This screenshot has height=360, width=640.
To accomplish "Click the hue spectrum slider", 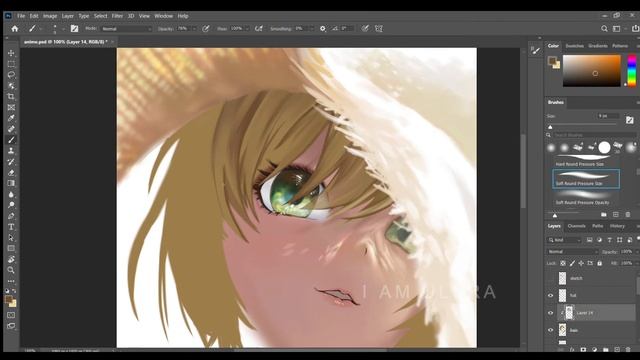I will [631, 71].
